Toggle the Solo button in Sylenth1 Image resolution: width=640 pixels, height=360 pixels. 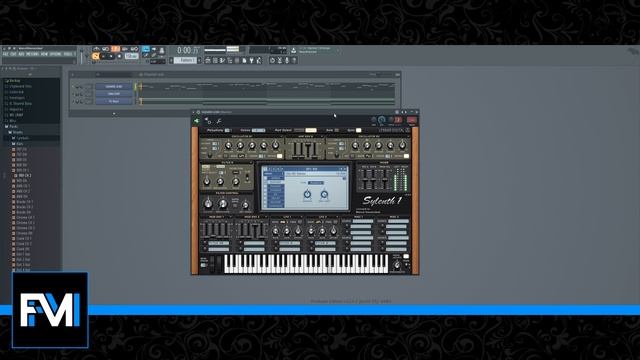coord(336,130)
